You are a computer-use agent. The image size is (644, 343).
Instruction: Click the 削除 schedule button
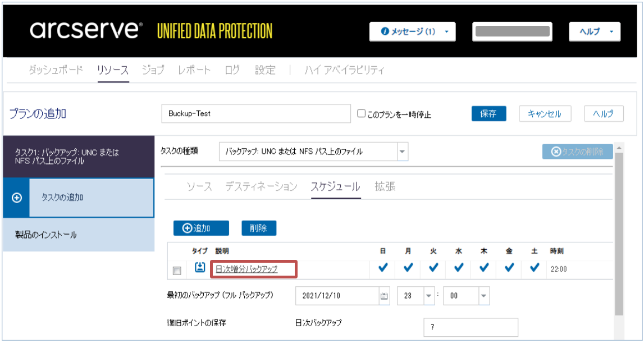tap(259, 228)
